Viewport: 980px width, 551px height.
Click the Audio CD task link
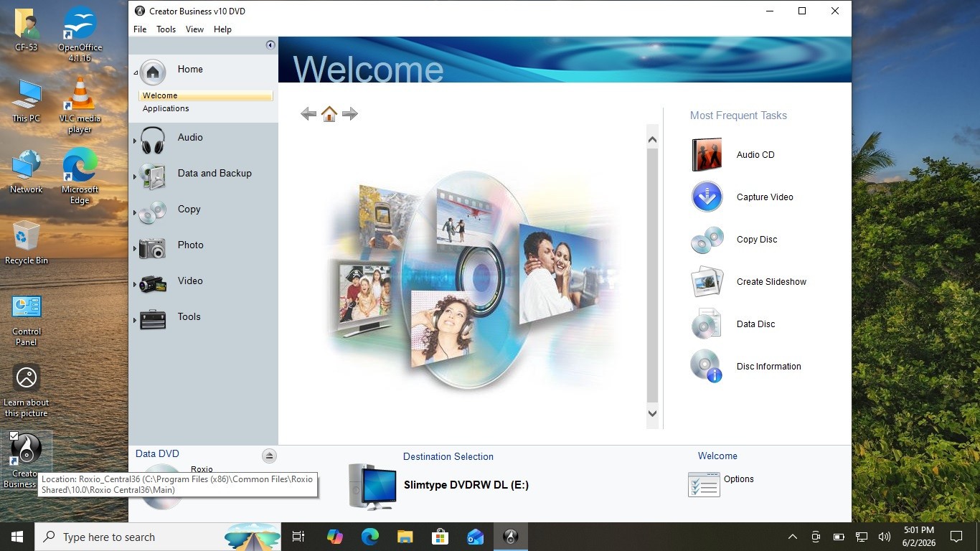[755, 155]
